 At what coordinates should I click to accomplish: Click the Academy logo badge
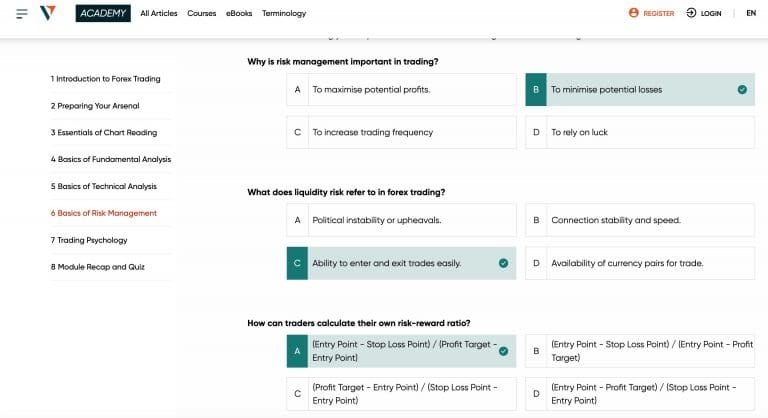[103, 13]
